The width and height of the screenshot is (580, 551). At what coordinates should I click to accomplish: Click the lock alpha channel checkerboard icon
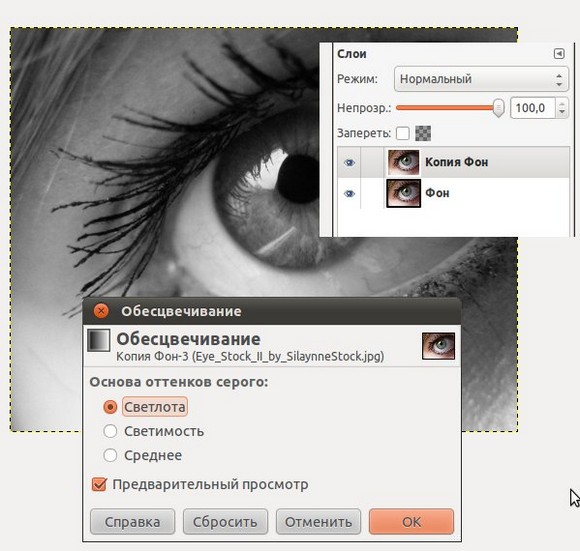point(423,133)
